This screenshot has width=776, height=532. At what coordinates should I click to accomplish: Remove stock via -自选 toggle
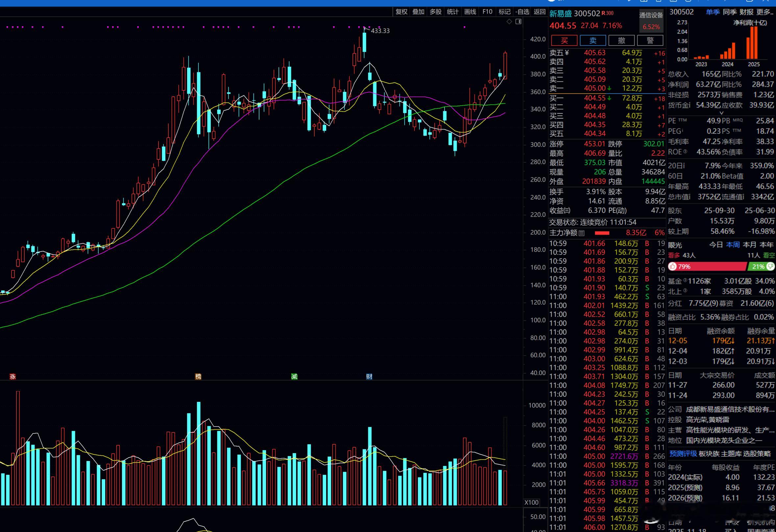pos(522,12)
